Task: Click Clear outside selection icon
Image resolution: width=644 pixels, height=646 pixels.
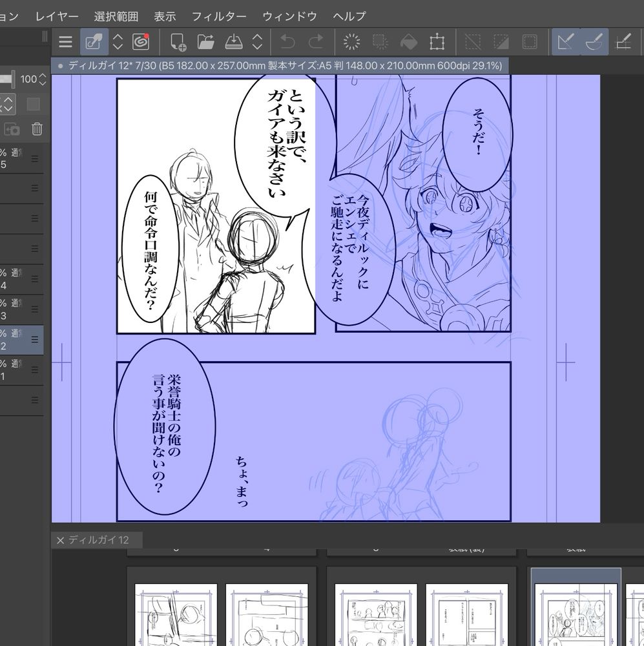Action: click(x=380, y=41)
